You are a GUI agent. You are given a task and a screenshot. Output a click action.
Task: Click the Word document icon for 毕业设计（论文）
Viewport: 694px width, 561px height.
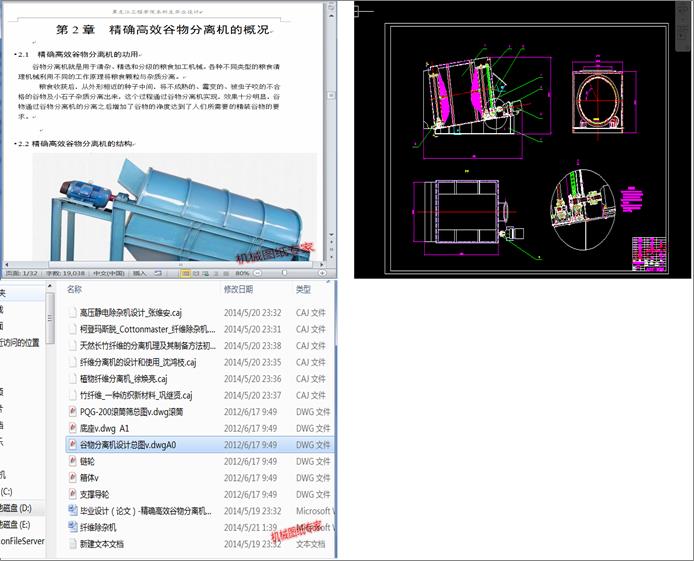[x=73, y=510]
